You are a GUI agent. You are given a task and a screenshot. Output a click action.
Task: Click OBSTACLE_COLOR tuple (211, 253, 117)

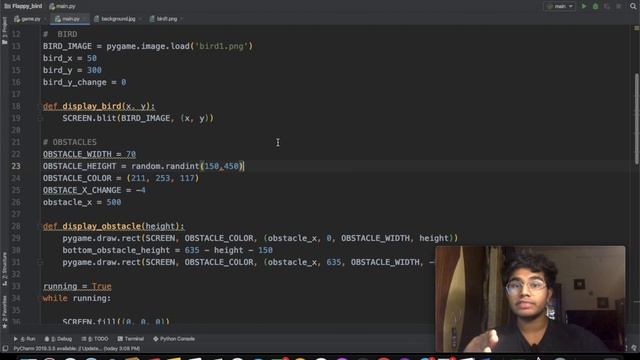[x=163, y=178]
